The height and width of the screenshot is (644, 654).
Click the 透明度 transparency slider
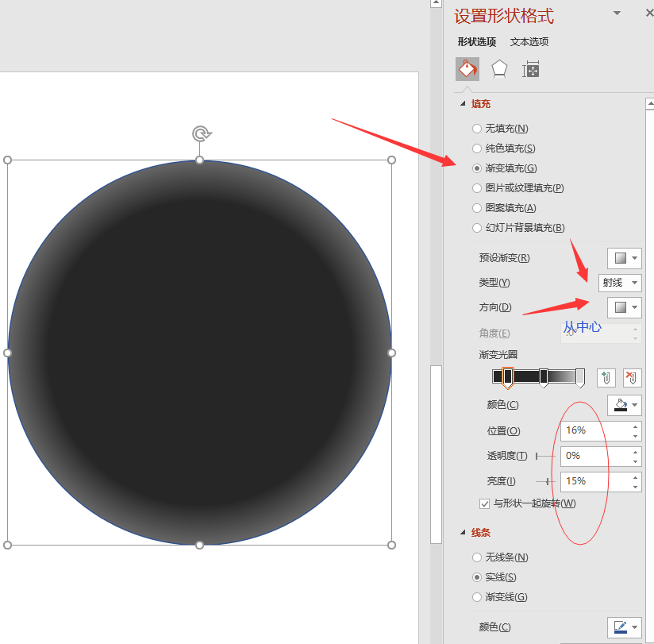[545, 456]
